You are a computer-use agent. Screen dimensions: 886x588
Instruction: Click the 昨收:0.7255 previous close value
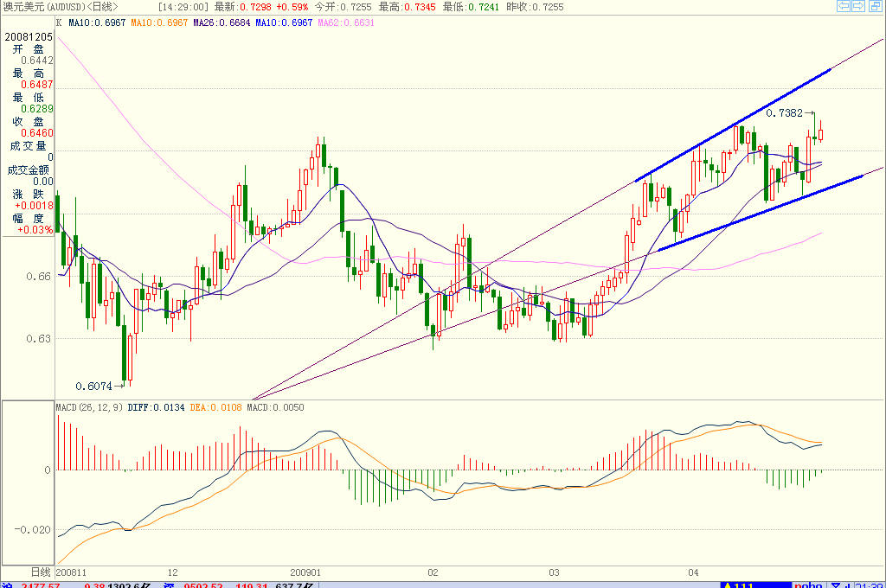[535, 7]
